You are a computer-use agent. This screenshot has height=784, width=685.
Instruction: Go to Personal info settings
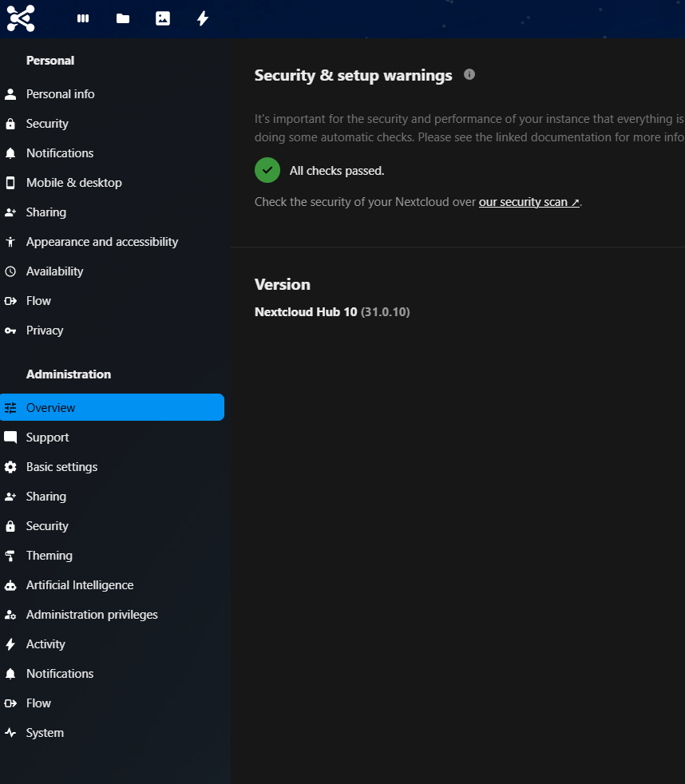(x=60, y=94)
